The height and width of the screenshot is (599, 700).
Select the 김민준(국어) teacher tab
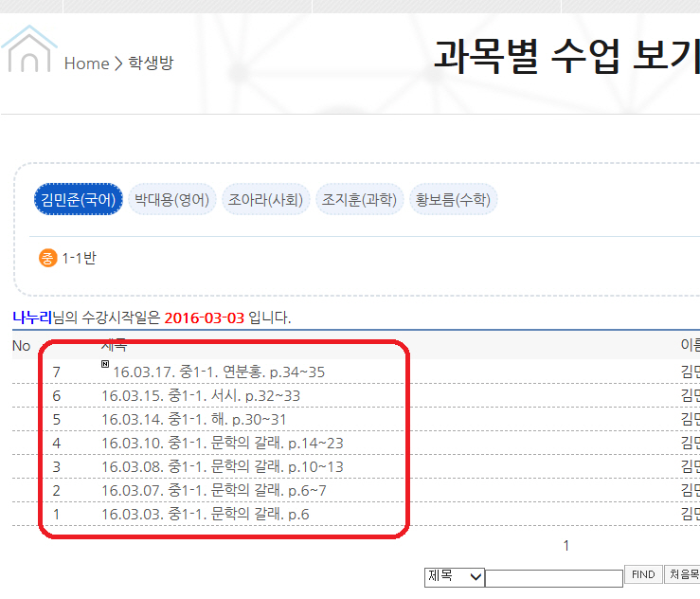click(79, 200)
